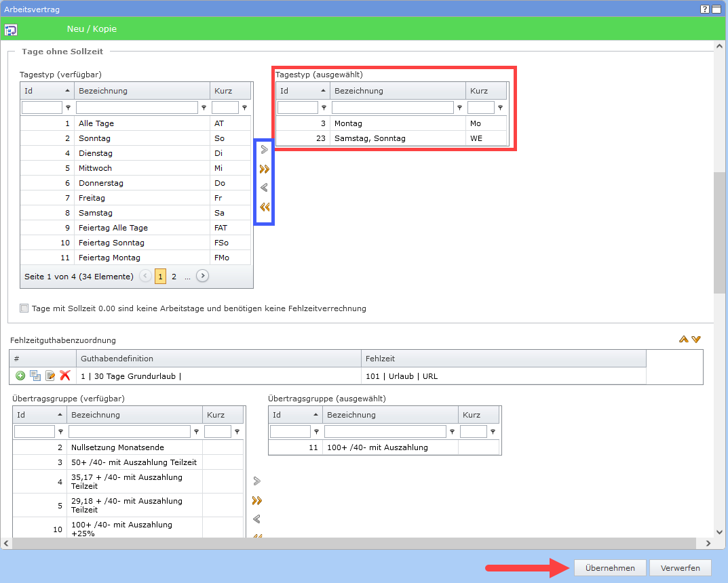This screenshot has width=728, height=583.
Task: Open Kurz filter menu in available Übertragsgruppe
Action: tap(237, 432)
